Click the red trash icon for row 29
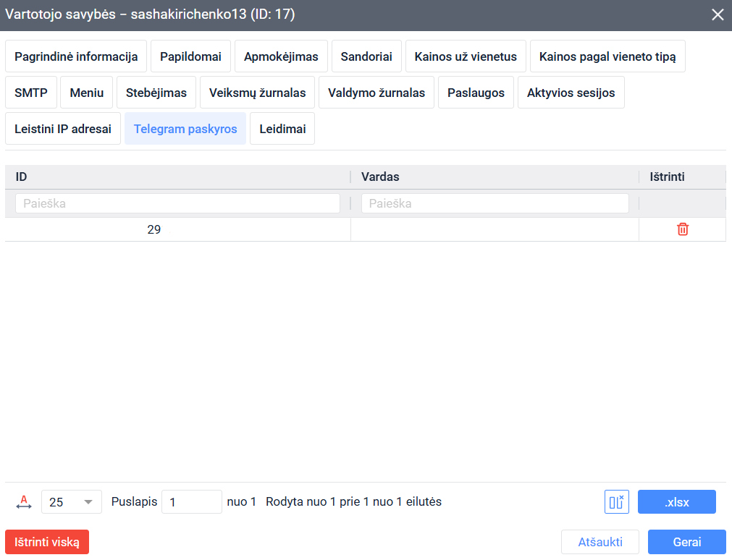 point(682,229)
